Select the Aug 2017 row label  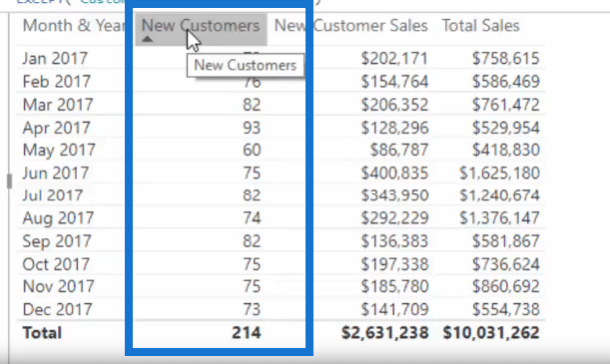coord(58,218)
